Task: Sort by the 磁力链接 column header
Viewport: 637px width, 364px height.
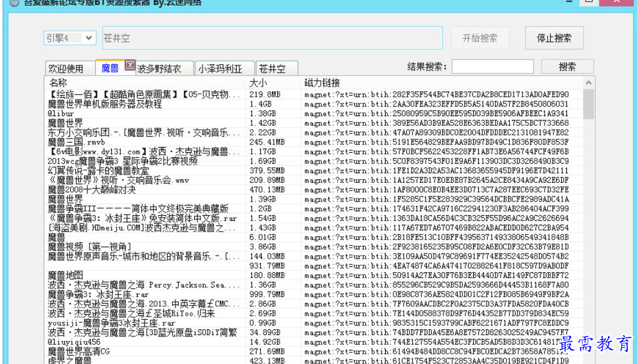Action: click(x=442, y=83)
